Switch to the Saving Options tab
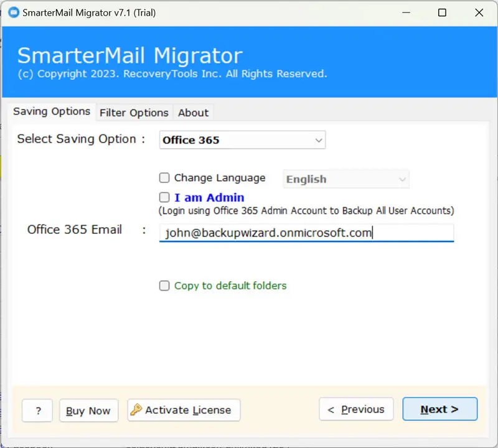Viewport: 498px width, 448px height. pos(52,111)
